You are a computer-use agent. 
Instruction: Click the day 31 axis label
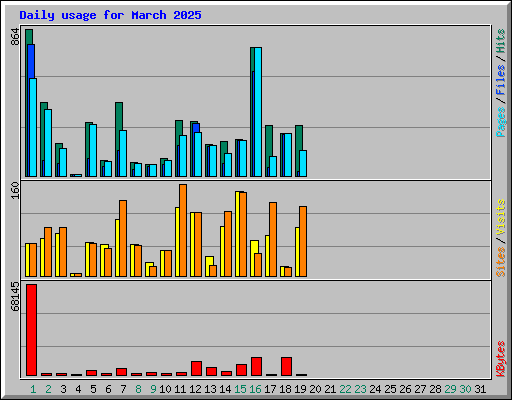480,389
